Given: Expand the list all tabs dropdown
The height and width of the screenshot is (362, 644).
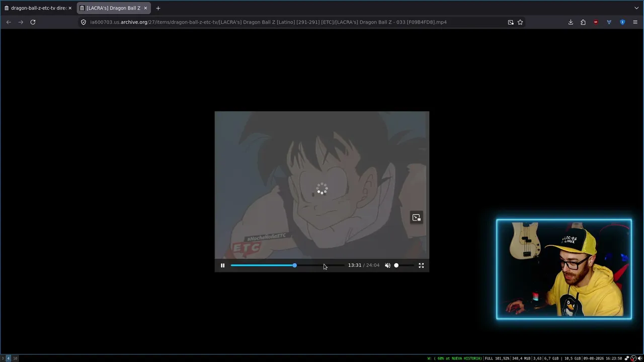Looking at the screenshot, I should 636,8.
